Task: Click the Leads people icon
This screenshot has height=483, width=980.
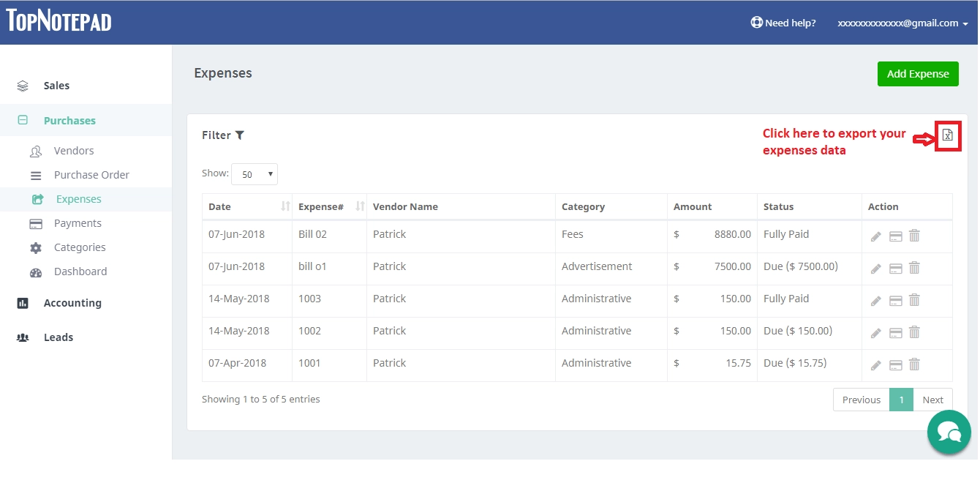Action: (23, 337)
